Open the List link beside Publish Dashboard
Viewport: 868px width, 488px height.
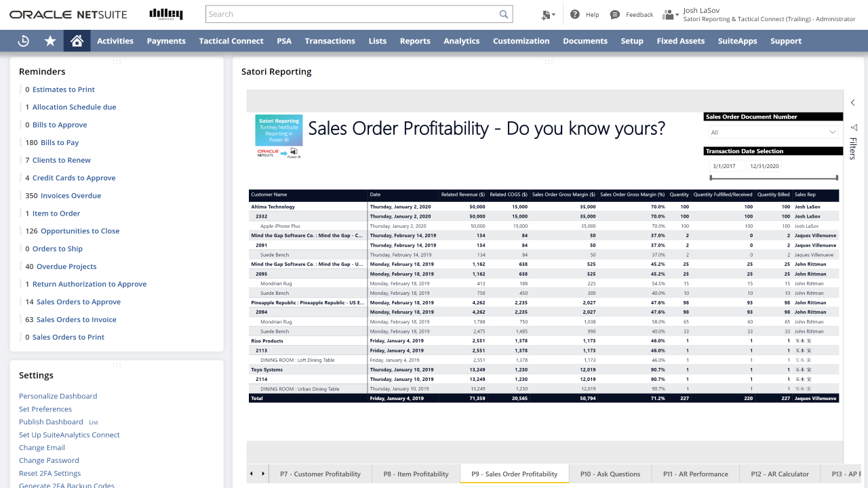[x=94, y=422]
